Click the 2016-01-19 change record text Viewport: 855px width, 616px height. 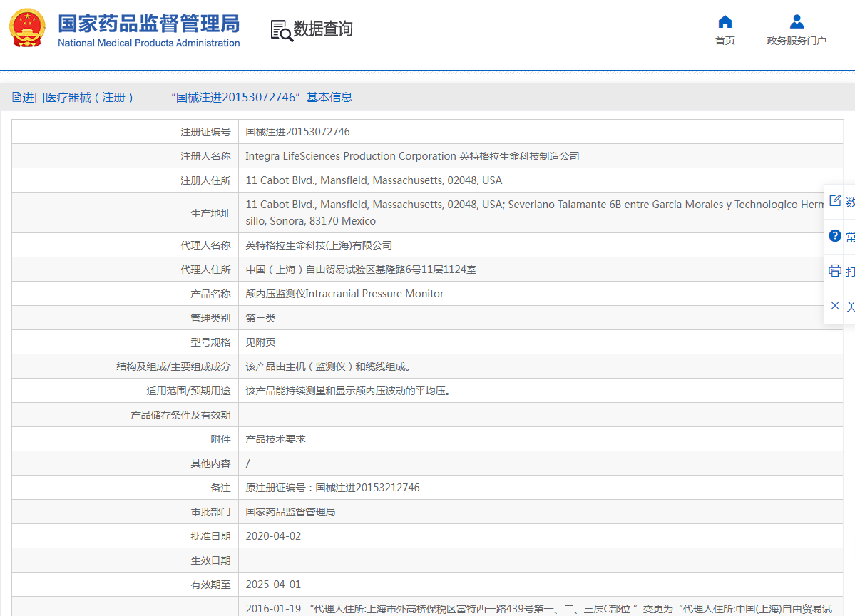538,609
